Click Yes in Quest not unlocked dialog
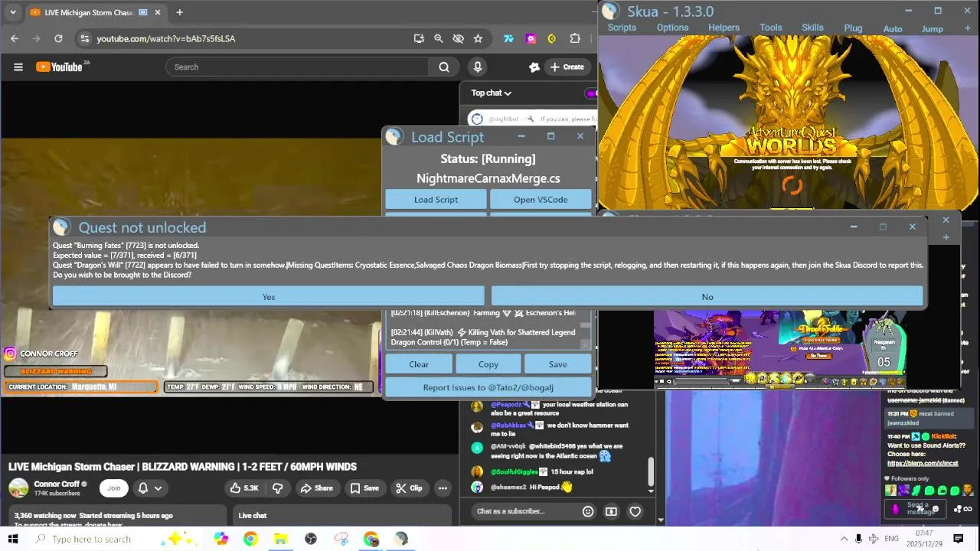The image size is (980, 551). coord(268,297)
